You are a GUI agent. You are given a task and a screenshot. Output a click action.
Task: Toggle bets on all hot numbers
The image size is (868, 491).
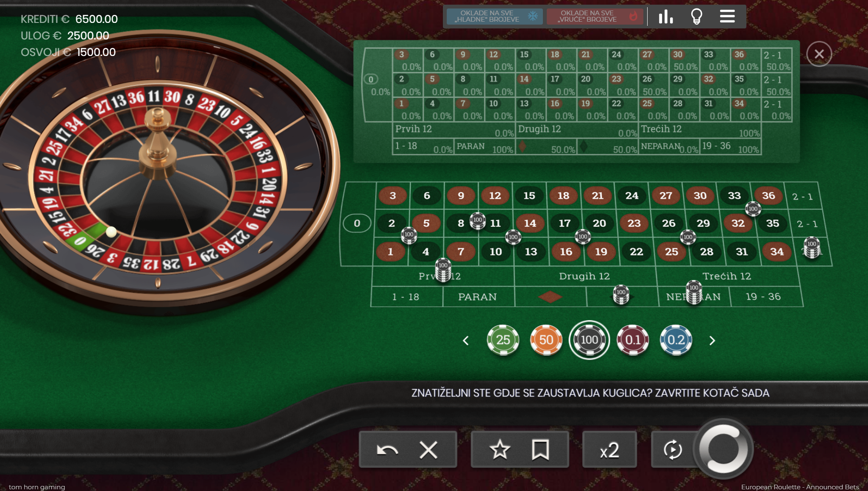pyautogui.click(x=595, y=17)
